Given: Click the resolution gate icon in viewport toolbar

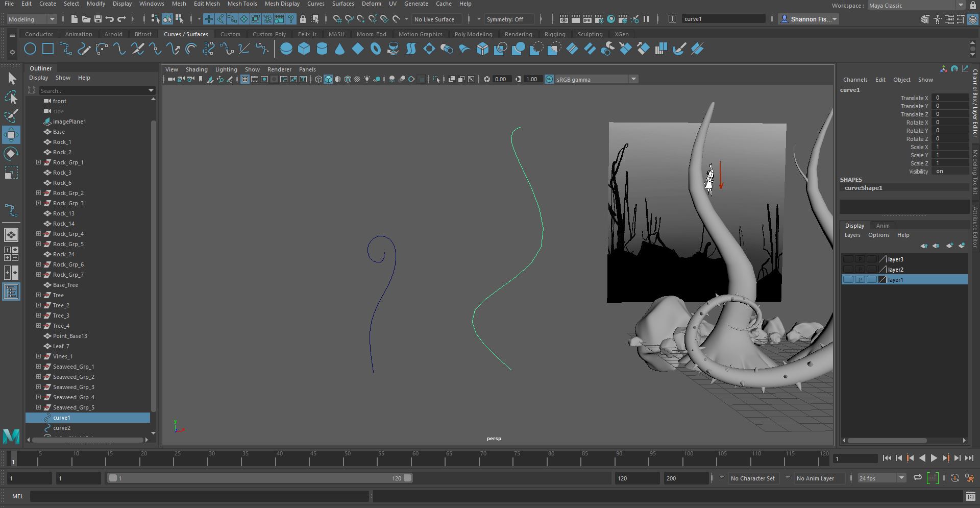Looking at the screenshot, I should pyautogui.click(x=263, y=79).
